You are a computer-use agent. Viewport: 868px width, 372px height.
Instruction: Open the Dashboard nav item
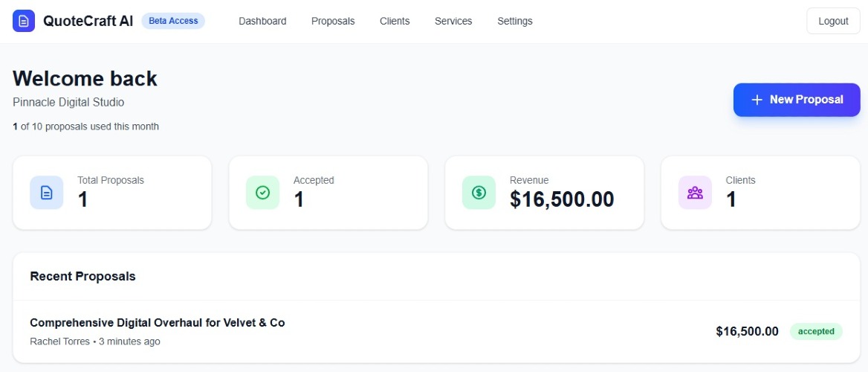point(262,21)
